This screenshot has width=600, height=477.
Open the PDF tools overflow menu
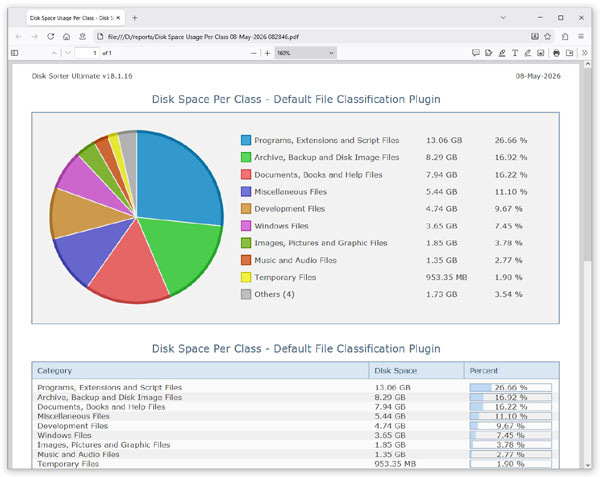(x=584, y=53)
